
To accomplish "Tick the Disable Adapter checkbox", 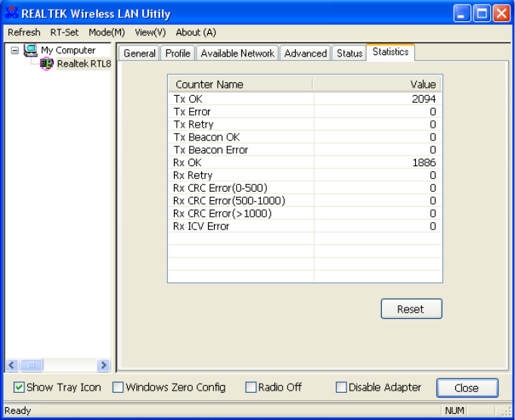I will pos(341,388).
